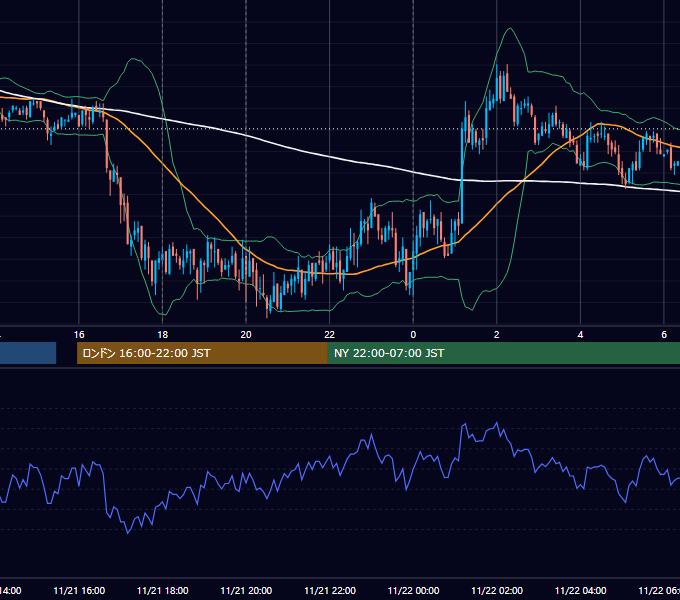Image resolution: width=680 pixels, height=600 pixels.
Task: Click the '11/22 02:00' date label
Action: (x=497, y=590)
